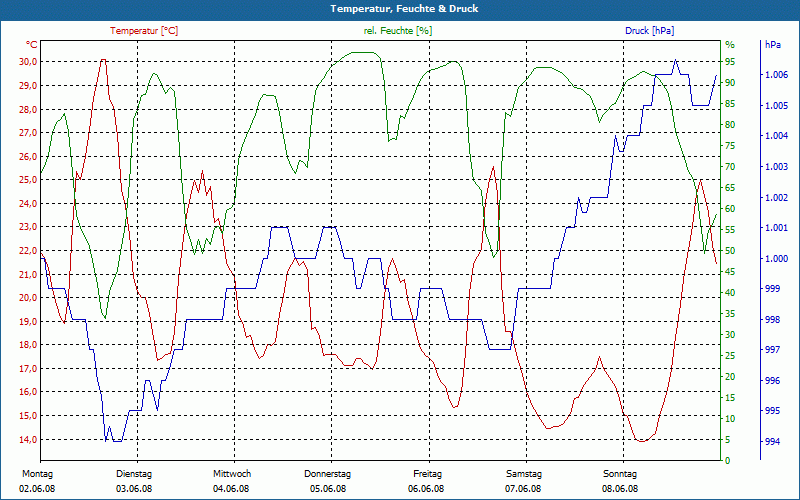This screenshot has height=500, width=800.
Task: Click the "21,0" temperature axis value
Action: pyautogui.click(x=29, y=274)
